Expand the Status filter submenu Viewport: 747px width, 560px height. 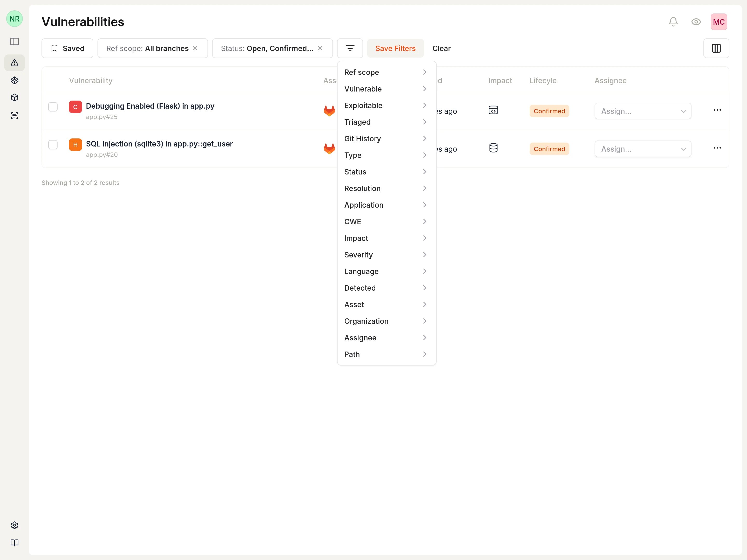tap(387, 171)
